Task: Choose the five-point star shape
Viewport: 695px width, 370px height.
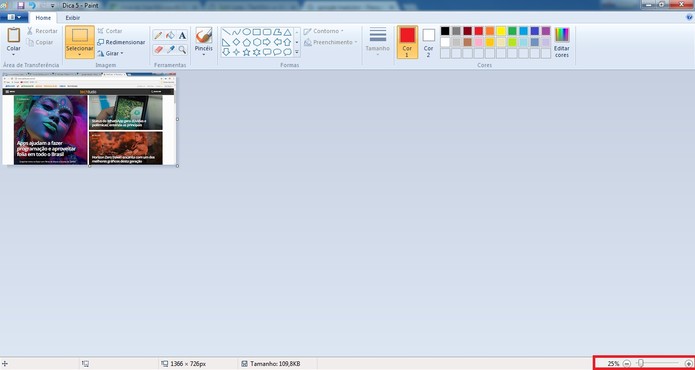Action: [246, 52]
